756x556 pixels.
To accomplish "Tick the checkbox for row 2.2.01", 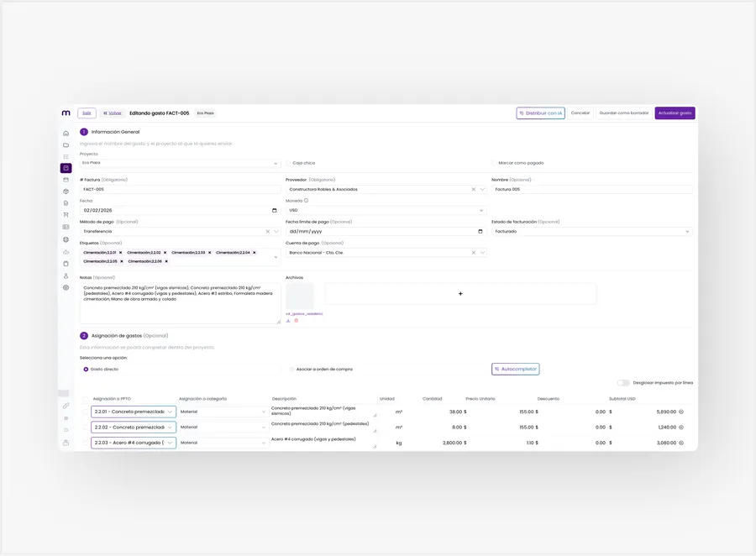I will 86,412.
